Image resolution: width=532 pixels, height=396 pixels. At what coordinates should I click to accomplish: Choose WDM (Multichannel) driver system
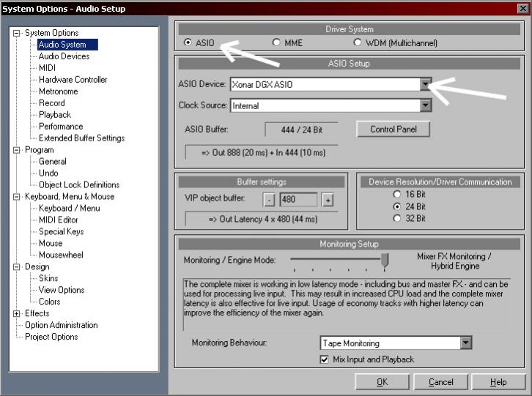click(358, 42)
